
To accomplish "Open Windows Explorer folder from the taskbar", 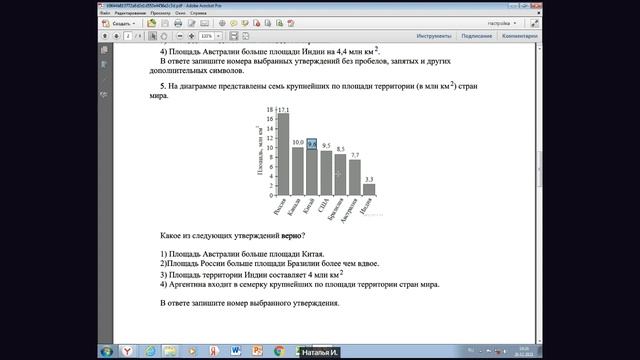I will [170, 351].
